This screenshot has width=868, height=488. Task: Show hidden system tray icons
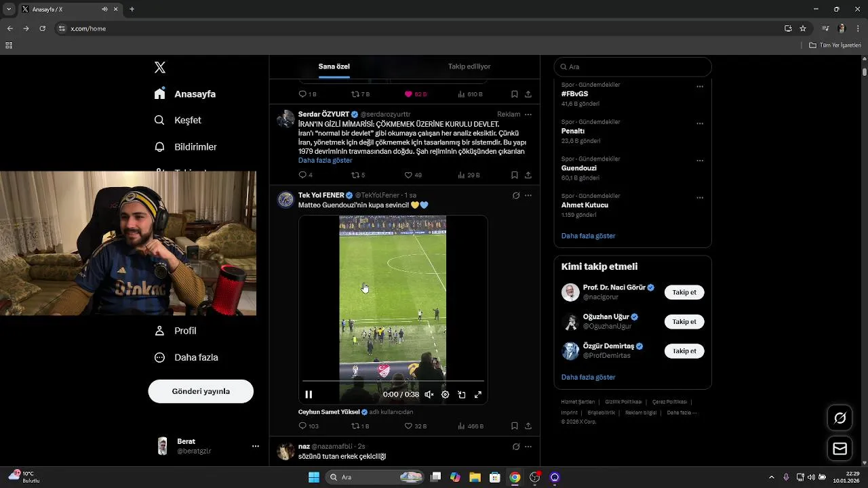tap(771, 477)
